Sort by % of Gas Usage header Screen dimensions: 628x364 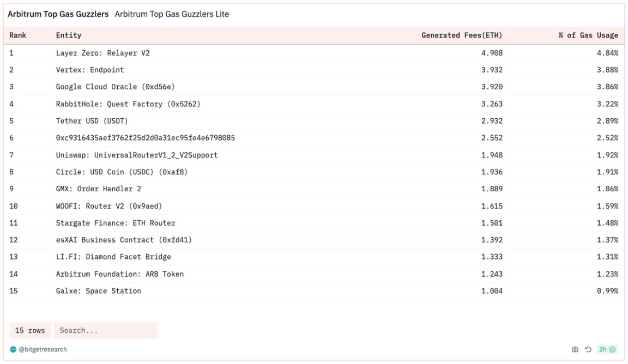(x=588, y=35)
